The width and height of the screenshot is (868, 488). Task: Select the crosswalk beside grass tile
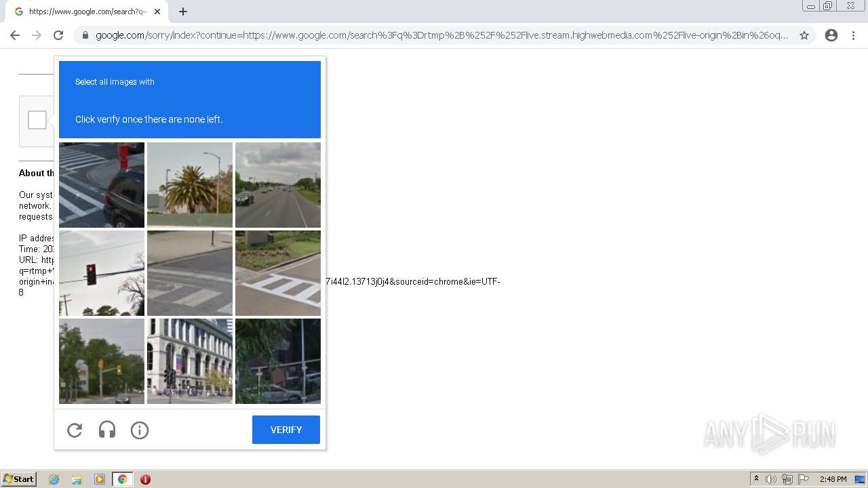pyautogui.click(x=278, y=273)
